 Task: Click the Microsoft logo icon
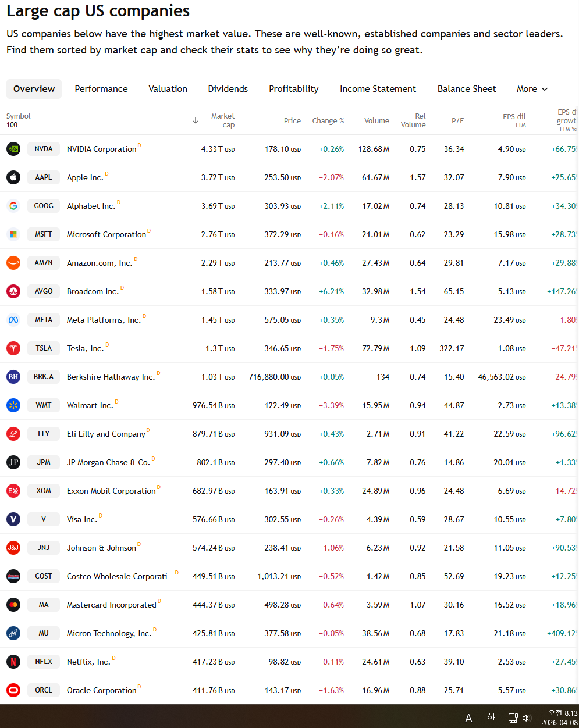point(13,234)
